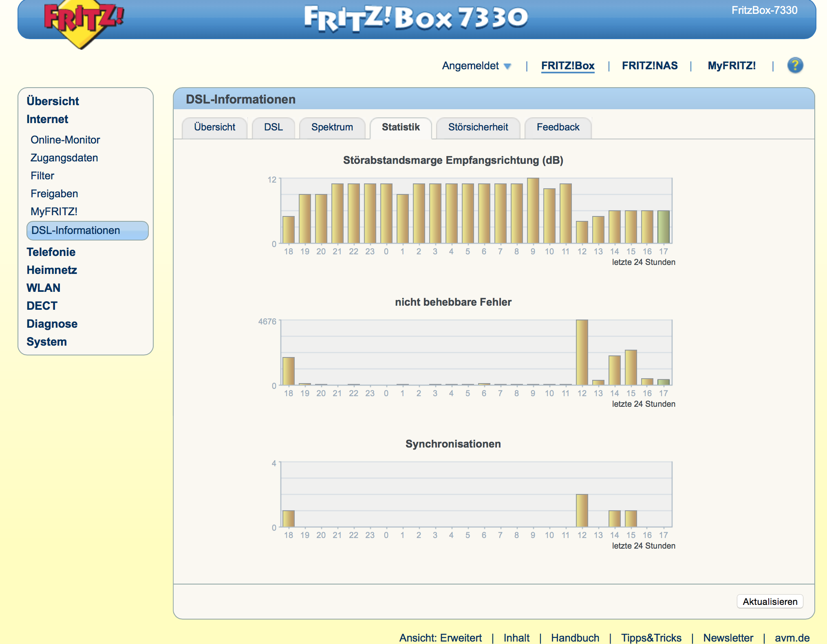Expand the Telefonie menu section
This screenshot has height=644, width=827.
51,252
